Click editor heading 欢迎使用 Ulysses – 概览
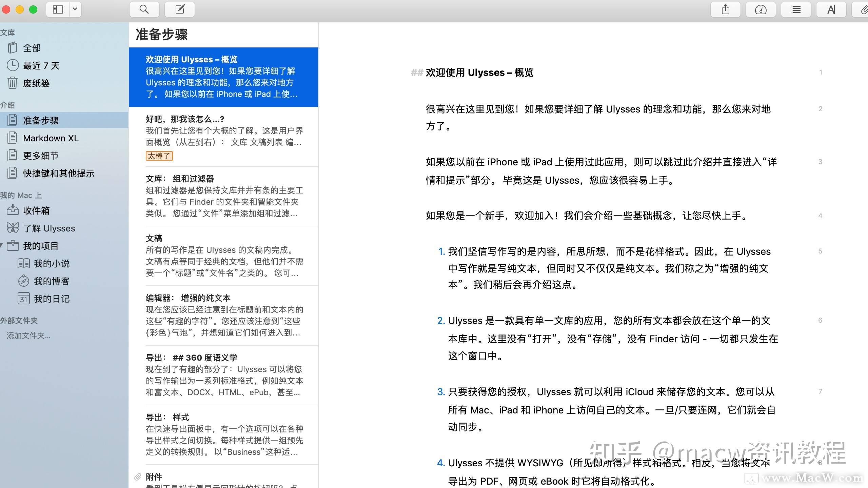The image size is (868, 488). [480, 73]
